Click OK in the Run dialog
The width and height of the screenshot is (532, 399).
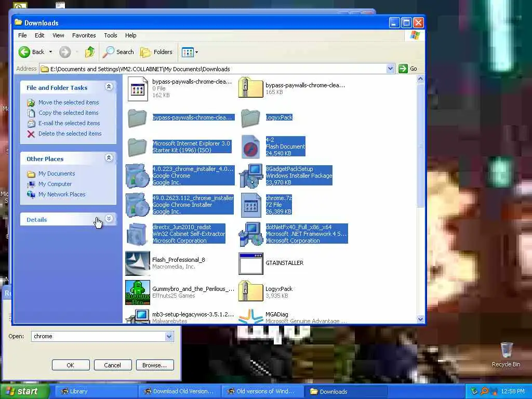pos(71,365)
